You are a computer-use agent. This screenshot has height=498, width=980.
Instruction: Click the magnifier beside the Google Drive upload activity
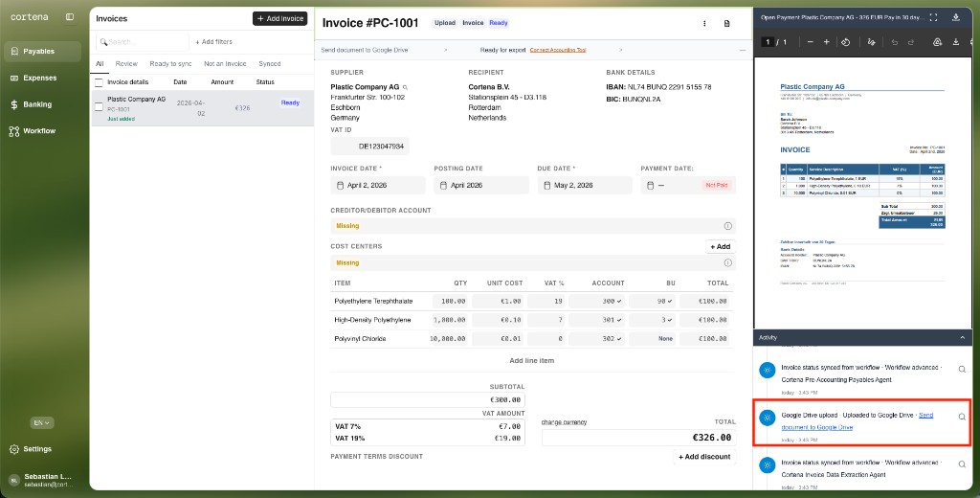click(x=962, y=417)
